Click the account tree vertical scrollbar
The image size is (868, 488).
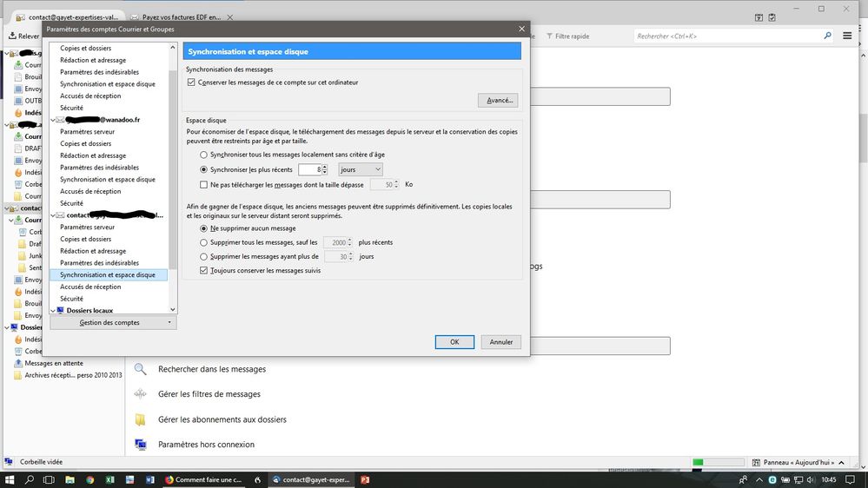click(x=173, y=179)
